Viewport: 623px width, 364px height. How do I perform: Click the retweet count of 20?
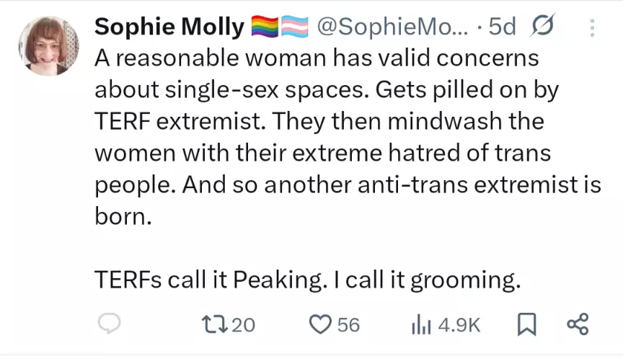244,325
